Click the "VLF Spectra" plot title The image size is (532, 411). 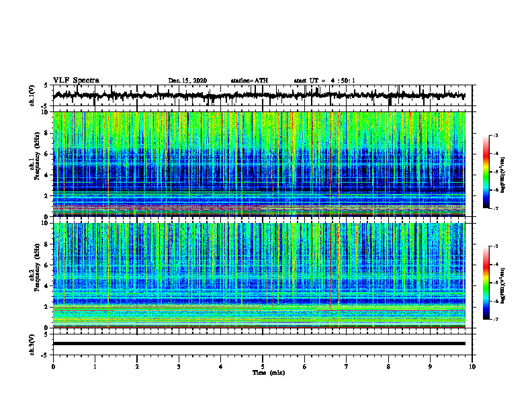click(76, 80)
